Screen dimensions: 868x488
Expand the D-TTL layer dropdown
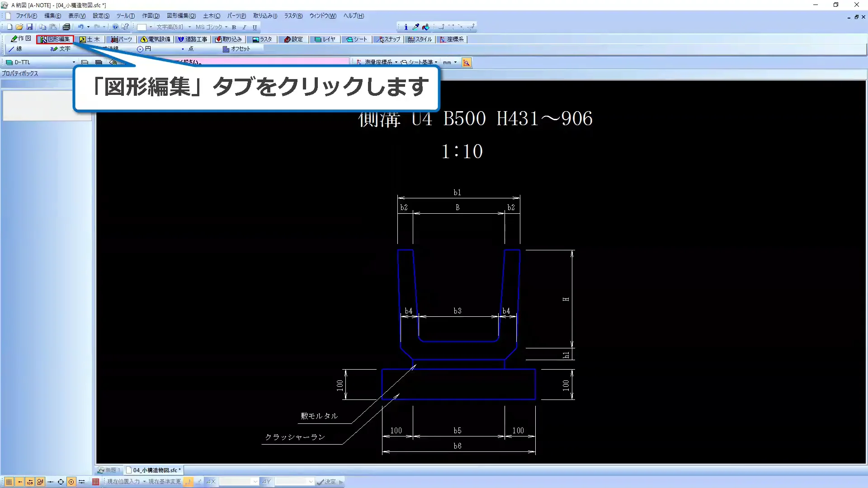click(74, 62)
